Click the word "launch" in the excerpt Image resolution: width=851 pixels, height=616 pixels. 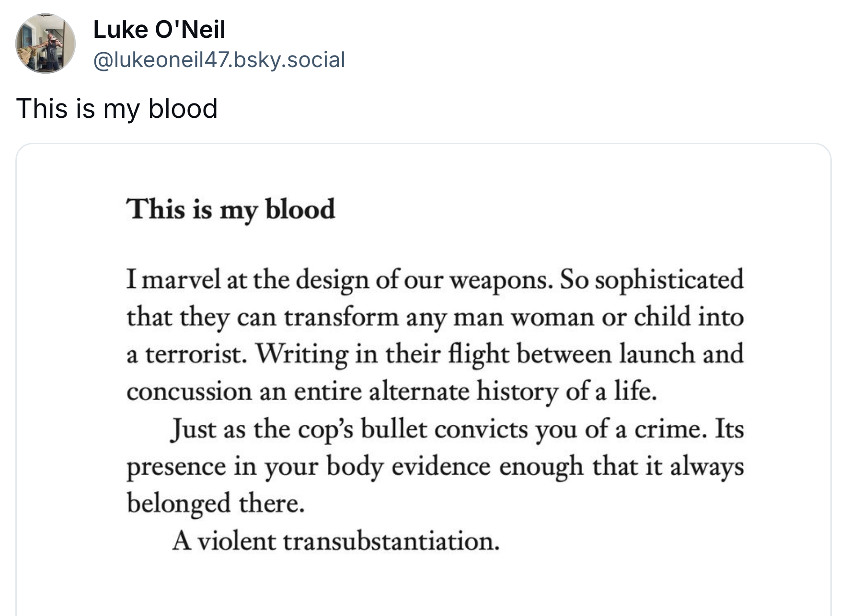click(x=656, y=354)
